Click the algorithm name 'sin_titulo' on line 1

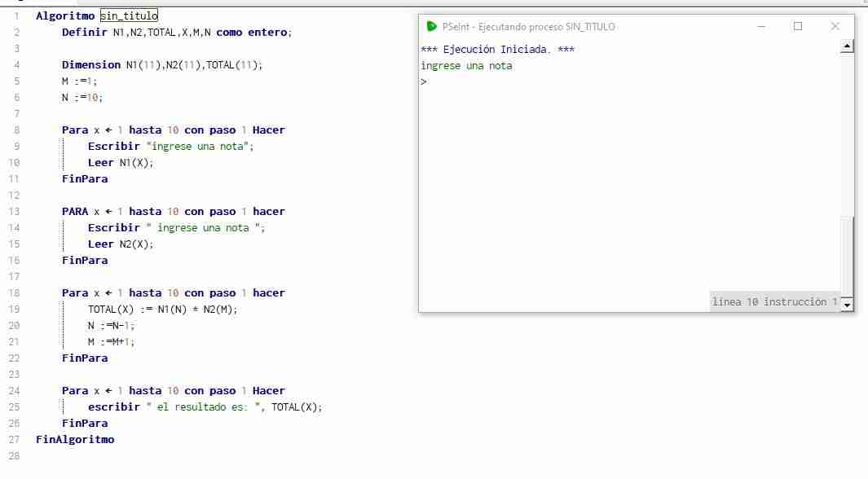[129, 16]
